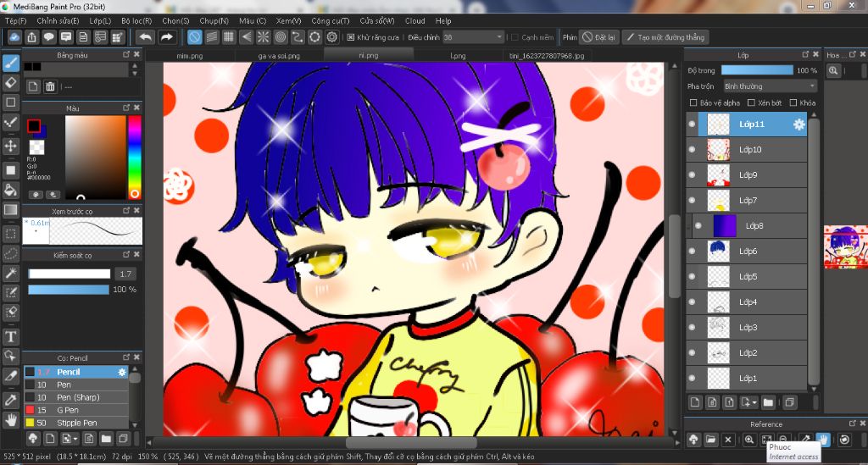Select the Pen brush in list

(x=75, y=385)
